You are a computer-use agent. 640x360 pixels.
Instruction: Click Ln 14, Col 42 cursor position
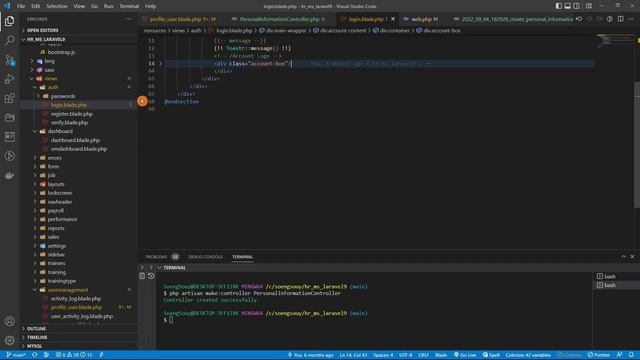[x=353, y=355]
